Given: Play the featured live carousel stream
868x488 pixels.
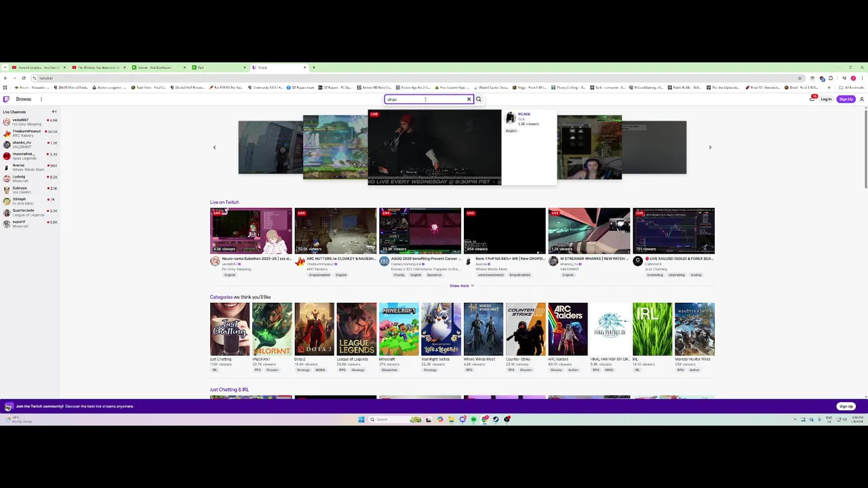Looking at the screenshot, I should pyautogui.click(x=435, y=147).
